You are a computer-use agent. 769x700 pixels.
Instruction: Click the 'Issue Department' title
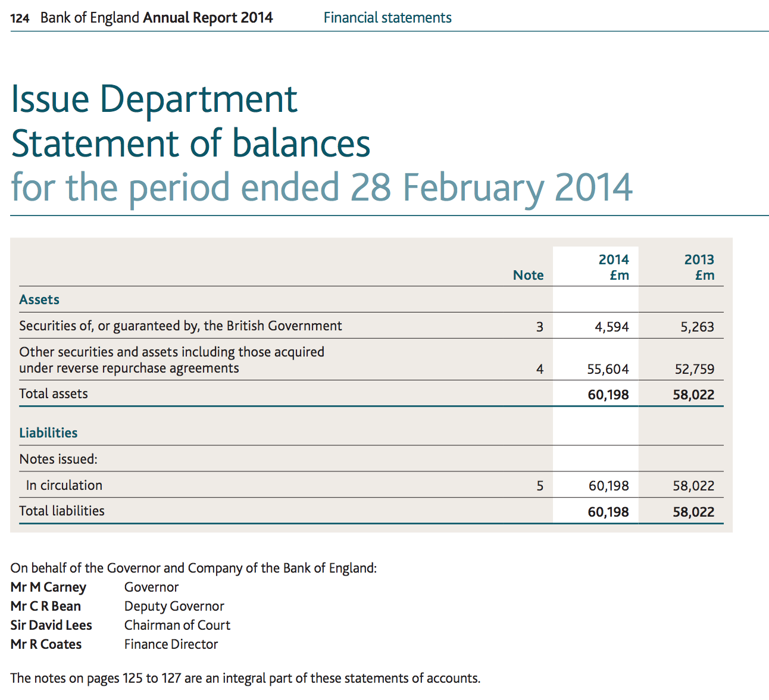tap(154, 99)
